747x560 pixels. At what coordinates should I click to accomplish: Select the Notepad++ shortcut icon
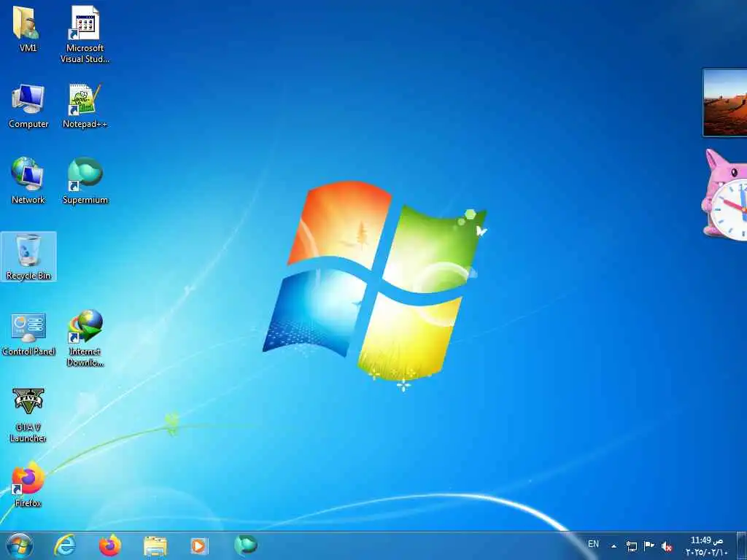85,106
